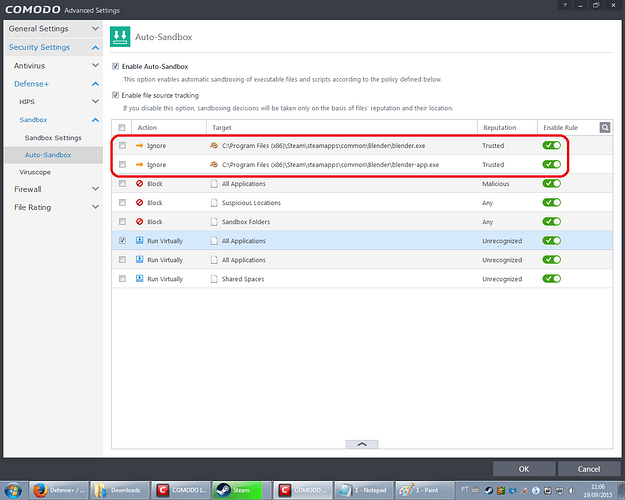Open Sandbox Settings in the sidebar
The image size is (625, 500).
(53, 138)
